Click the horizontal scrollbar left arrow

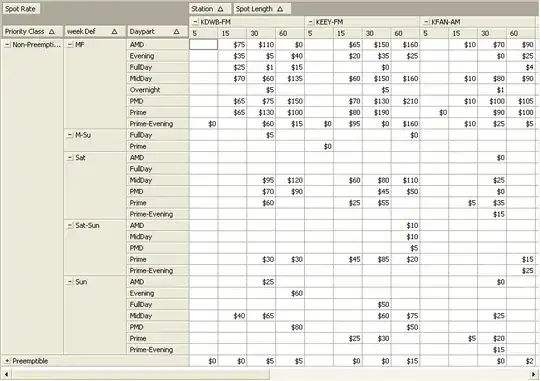click(6, 374)
